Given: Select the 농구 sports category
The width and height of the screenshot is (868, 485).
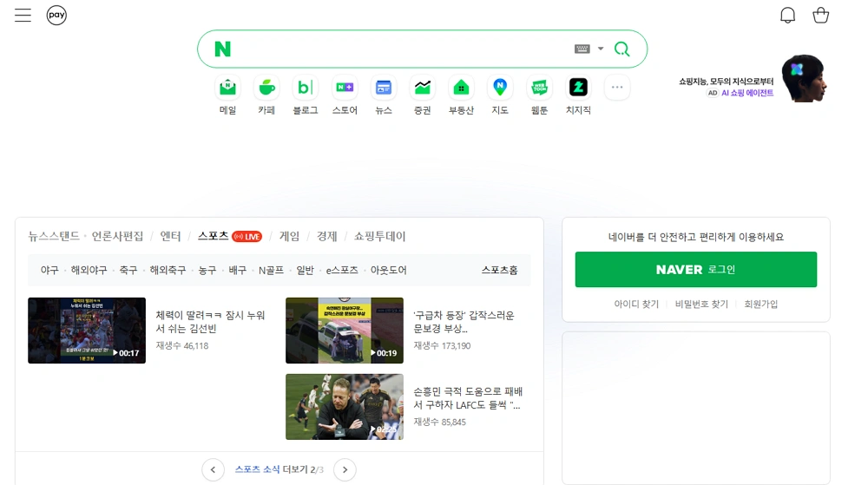Looking at the screenshot, I should tap(207, 270).
